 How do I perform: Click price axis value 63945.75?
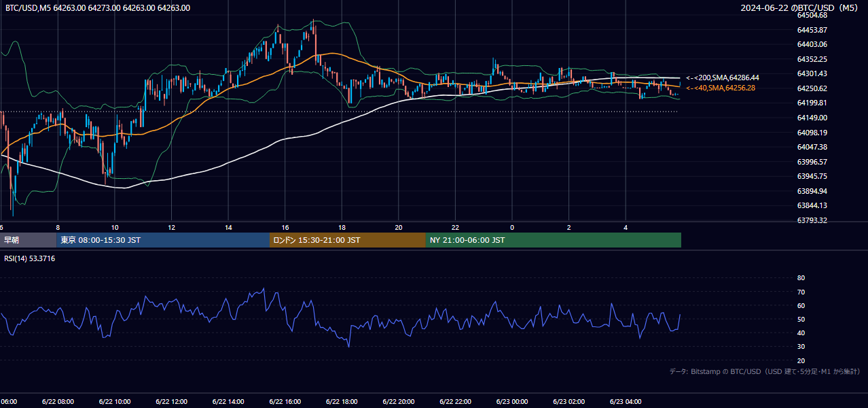point(812,176)
